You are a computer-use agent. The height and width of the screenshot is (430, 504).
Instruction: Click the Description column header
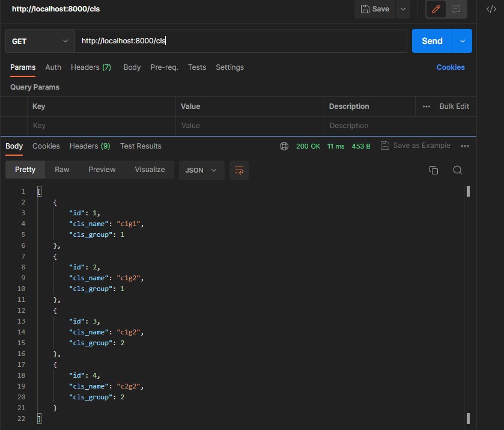349,106
